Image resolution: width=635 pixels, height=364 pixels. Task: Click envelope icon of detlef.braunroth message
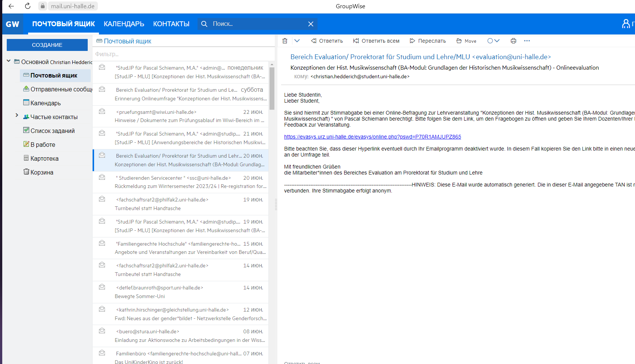pos(102,287)
